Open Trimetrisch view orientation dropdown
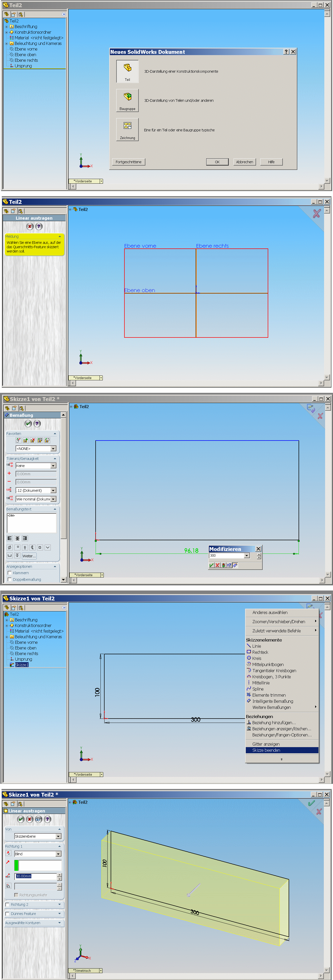The width and height of the screenshot is (333, 980). click(x=101, y=971)
